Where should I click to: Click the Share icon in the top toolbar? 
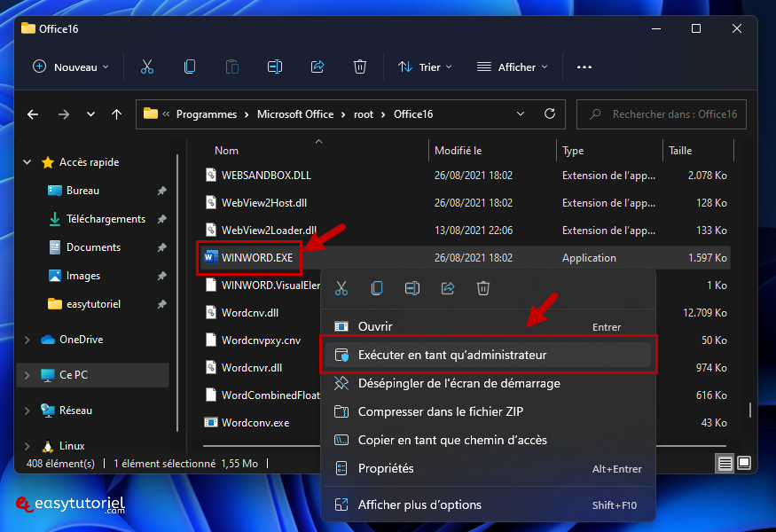tap(317, 66)
